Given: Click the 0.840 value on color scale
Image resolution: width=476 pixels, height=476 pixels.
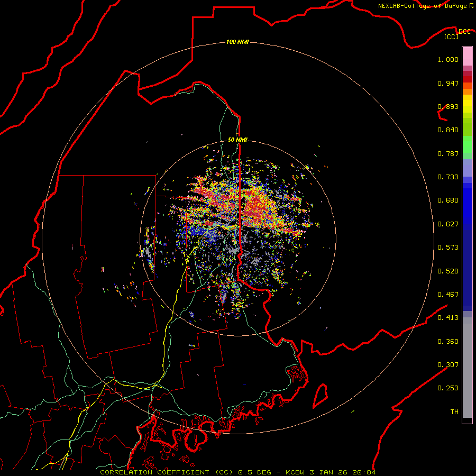Looking at the screenshot, I should [448, 130].
